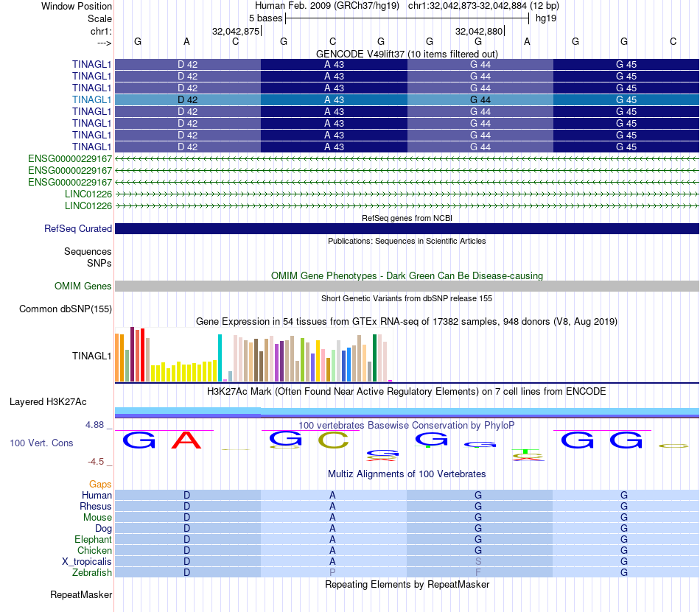Viewport: 700px width, 612px height.
Task: Click the OMIM Genes track label
Action: tap(83, 286)
